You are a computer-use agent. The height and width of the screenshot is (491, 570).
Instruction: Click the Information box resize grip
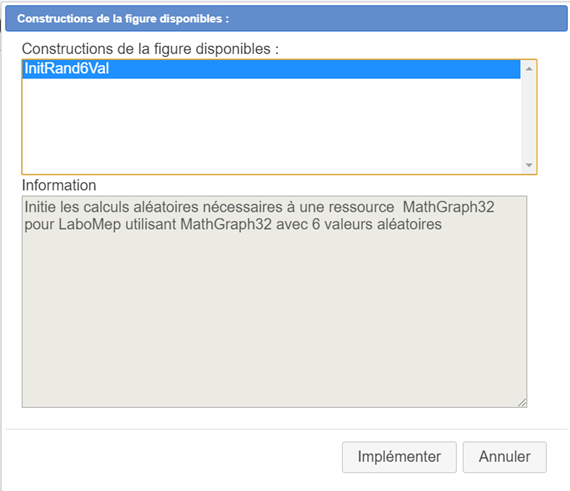(x=522, y=403)
